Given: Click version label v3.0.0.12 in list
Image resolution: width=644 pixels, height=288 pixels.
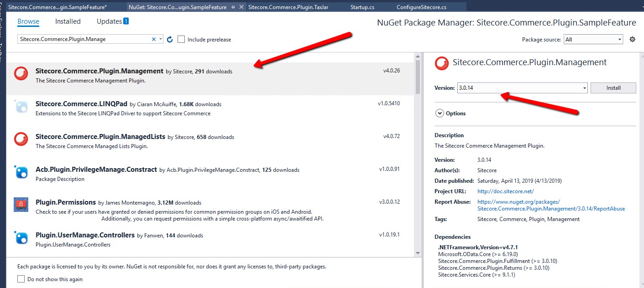Looking at the screenshot, I should (389, 202).
